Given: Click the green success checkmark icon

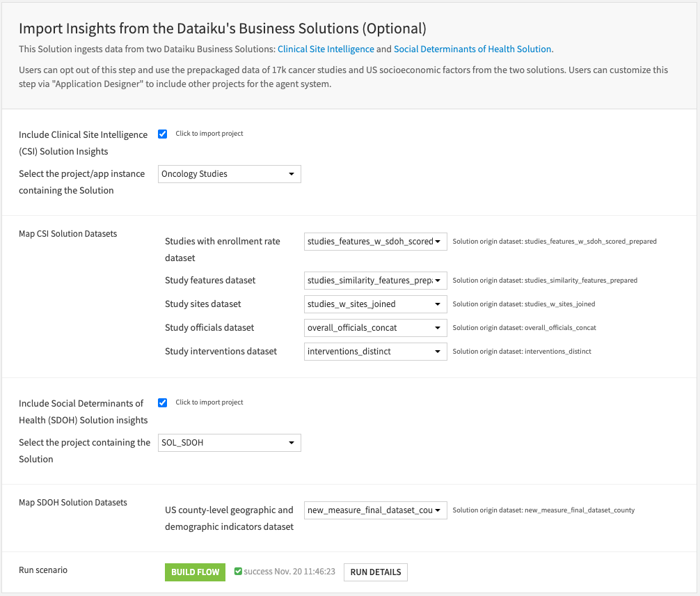Looking at the screenshot, I should 239,572.
